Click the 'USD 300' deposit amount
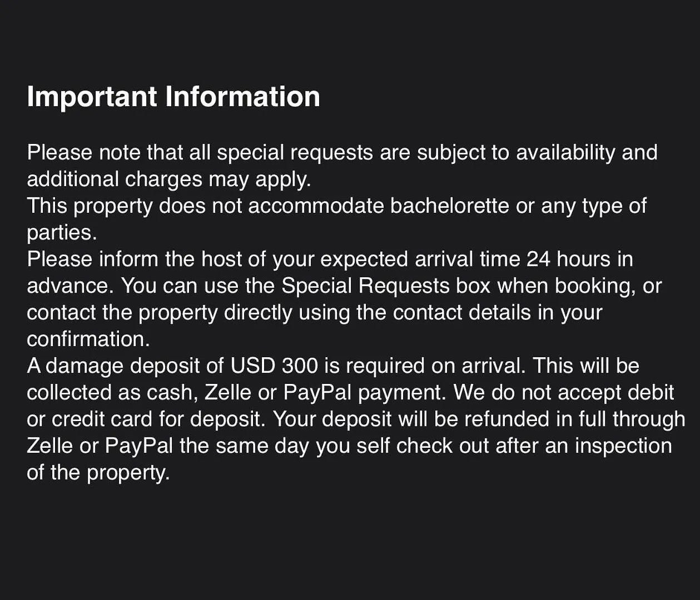Screen dimensions: 700x600 (x=274, y=366)
